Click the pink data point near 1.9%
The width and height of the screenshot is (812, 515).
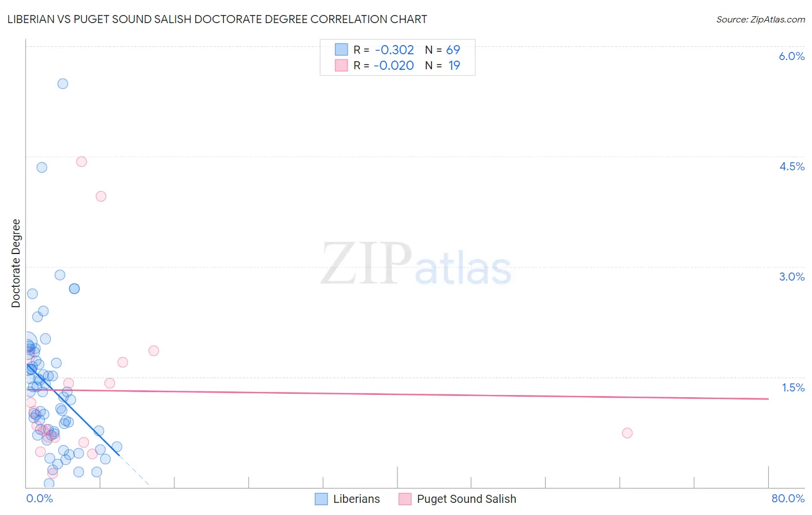tap(154, 350)
